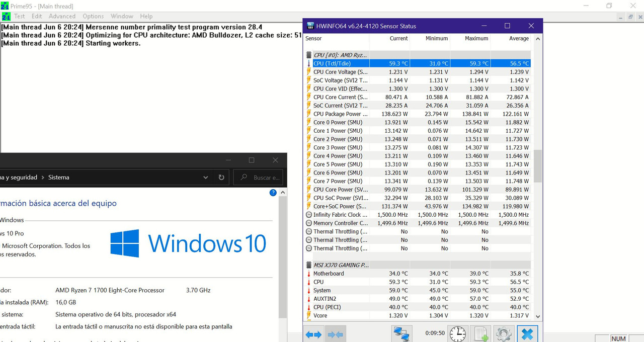Open the Options menu in Prime95

[x=93, y=16]
